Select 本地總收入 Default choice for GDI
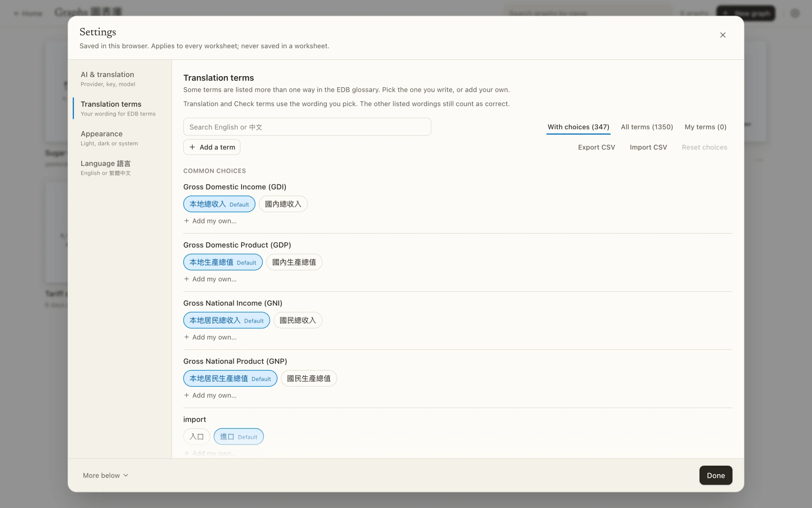This screenshot has height=508, width=812. point(219,204)
